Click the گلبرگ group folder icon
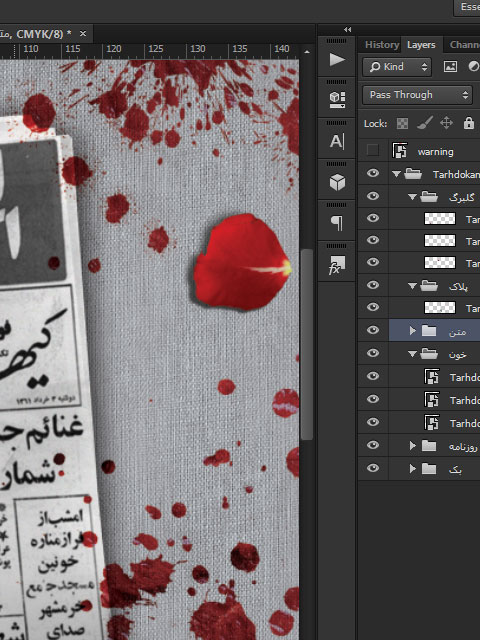Image resolution: width=480 pixels, height=640 pixels. tap(429, 197)
